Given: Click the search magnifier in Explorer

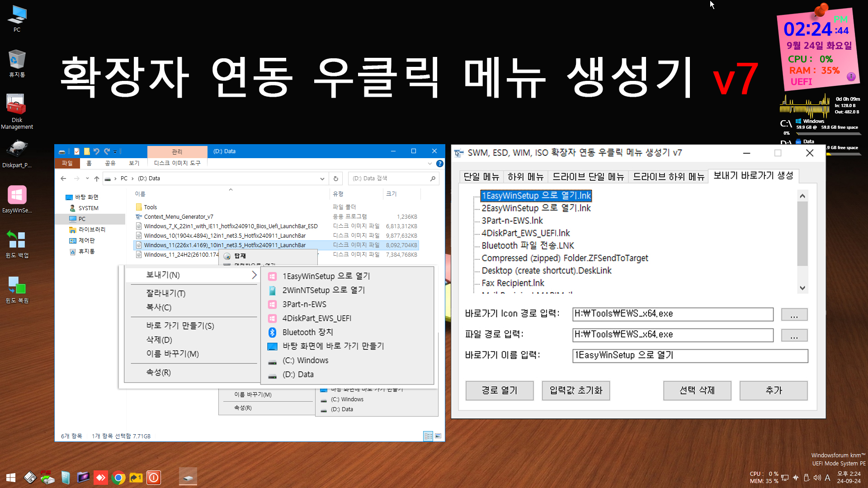Looking at the screenshot, I should [x=433, y=178].
